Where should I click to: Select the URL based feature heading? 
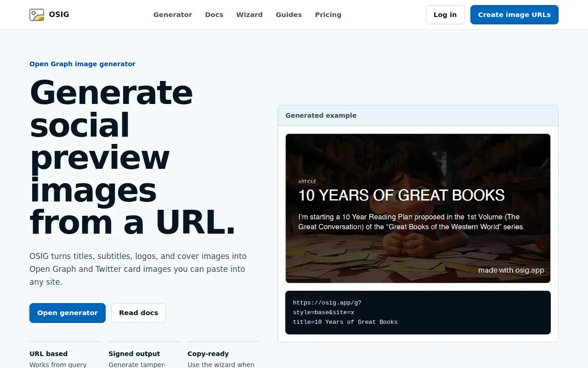click(48, 354)
